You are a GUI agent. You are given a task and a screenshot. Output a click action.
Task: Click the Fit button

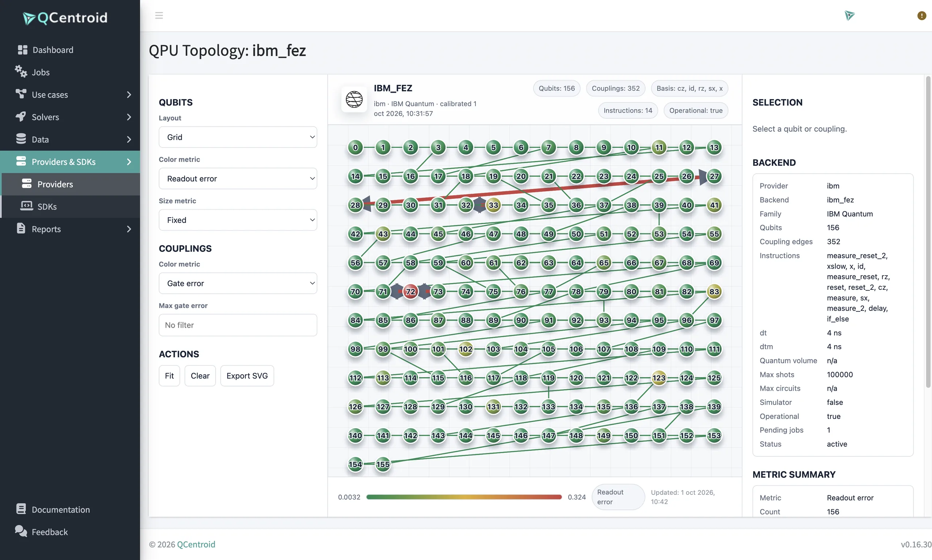[x=169, y=376]
